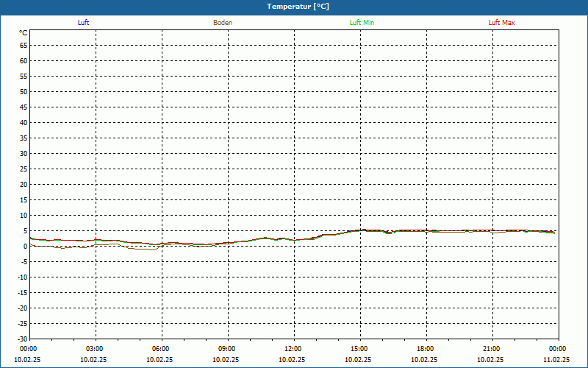The image size is (588, 368).
Task: Click the 40 value on the y-axis
Action: (24, 123)
